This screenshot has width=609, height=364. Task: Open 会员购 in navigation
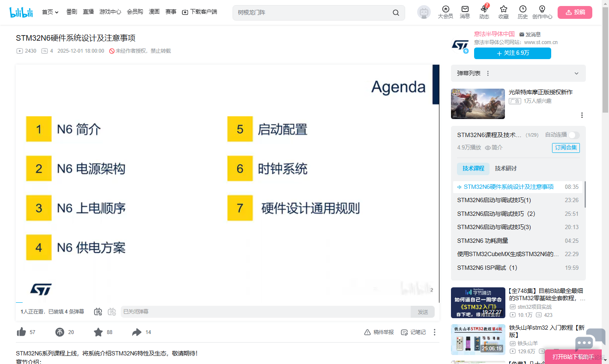(135, 12)
